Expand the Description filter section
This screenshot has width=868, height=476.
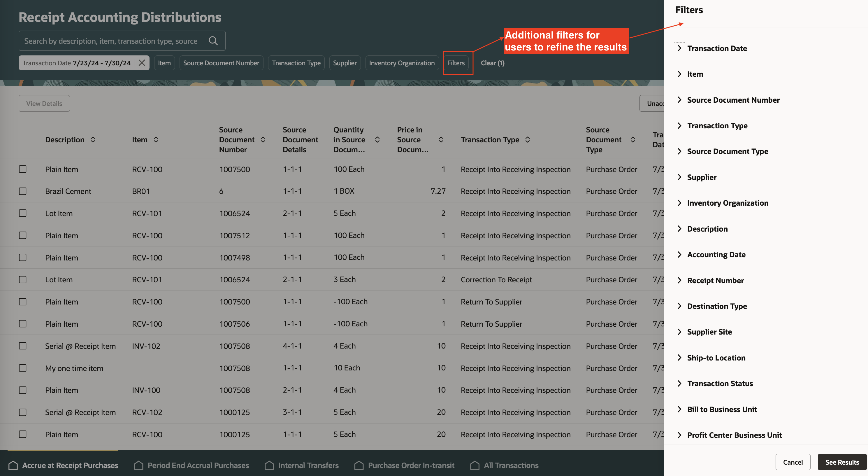(x=679, y=229)
